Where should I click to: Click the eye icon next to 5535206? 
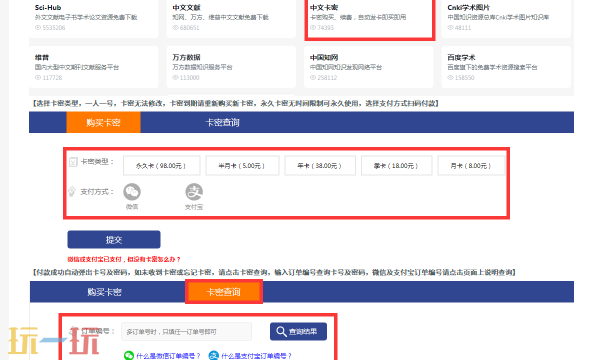point(38,28)
